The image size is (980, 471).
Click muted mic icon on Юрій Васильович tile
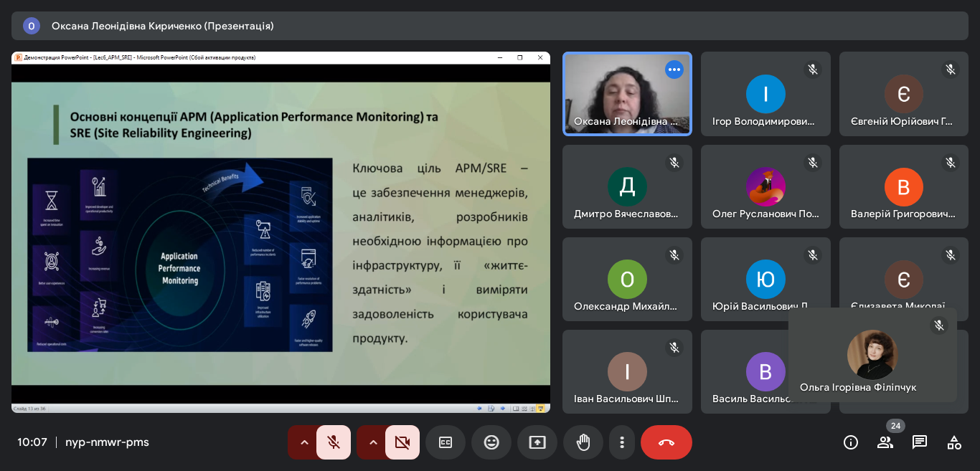click(813, 255)
